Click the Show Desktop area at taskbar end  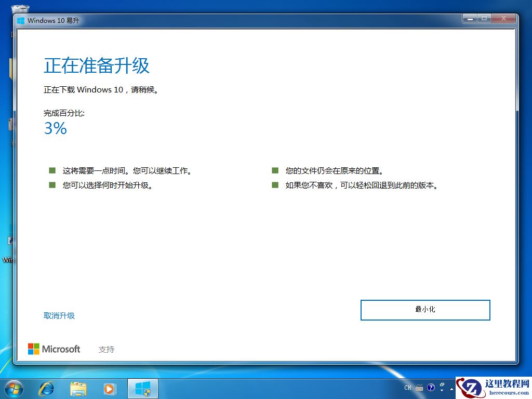[529, 388]
